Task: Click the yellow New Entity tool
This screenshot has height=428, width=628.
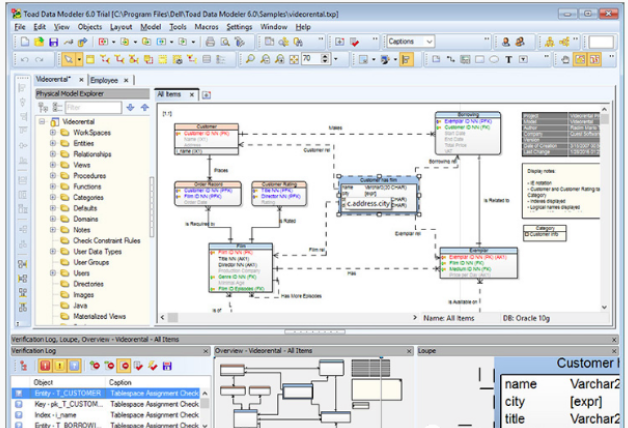Action: click(90, 60)
